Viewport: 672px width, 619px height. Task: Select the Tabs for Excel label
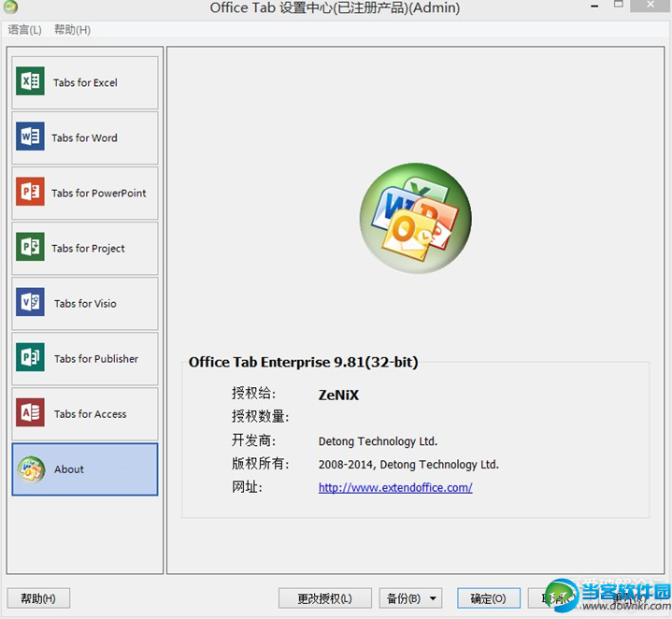click(x=85, y=82)
